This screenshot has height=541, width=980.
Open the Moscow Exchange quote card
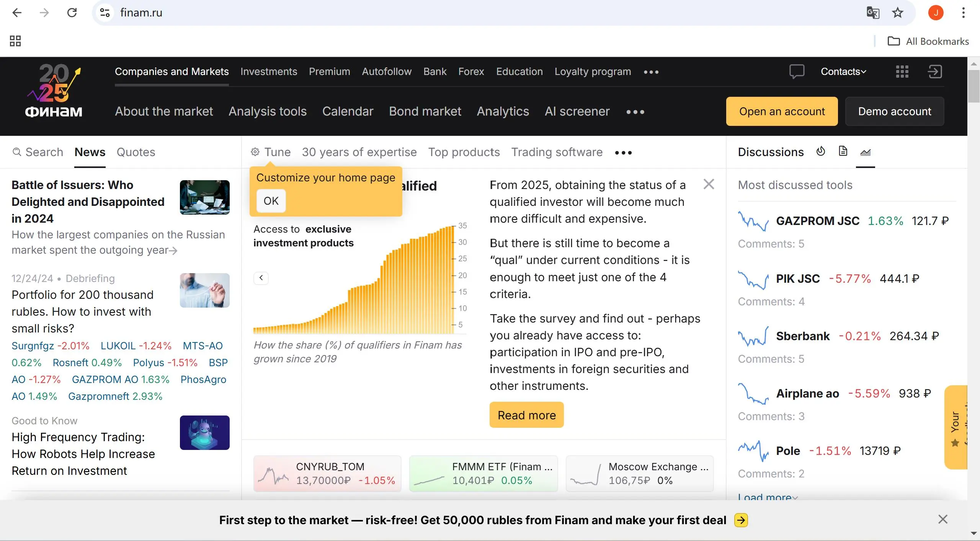click(x=640, y=474)
